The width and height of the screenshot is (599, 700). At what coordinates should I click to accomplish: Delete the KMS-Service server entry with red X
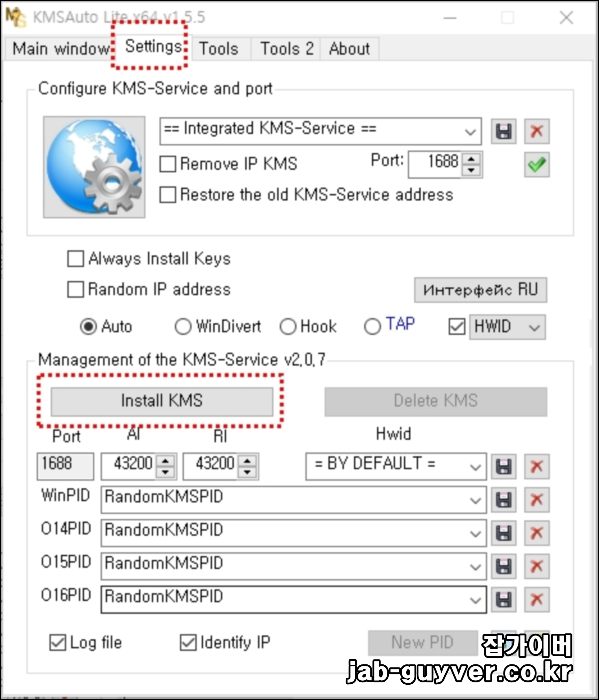click(537, 131)
